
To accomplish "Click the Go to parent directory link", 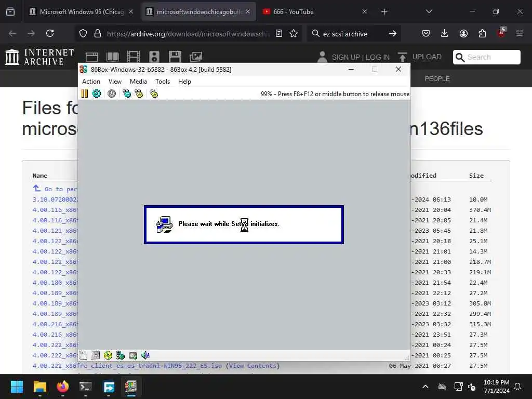I will 55,189.
